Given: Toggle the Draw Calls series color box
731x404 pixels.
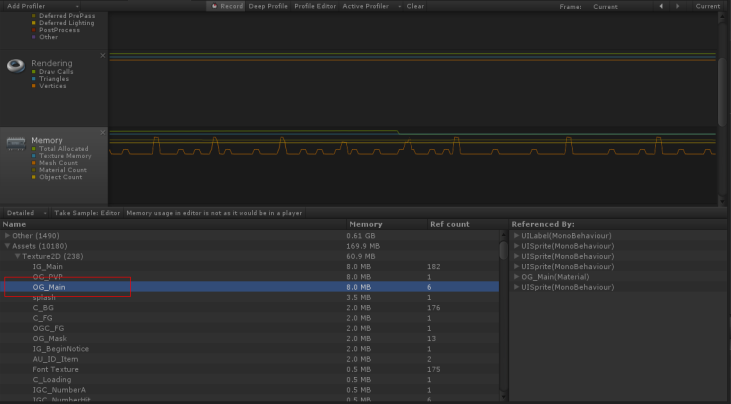Looking at the screenshot, I should coord(34,72).
